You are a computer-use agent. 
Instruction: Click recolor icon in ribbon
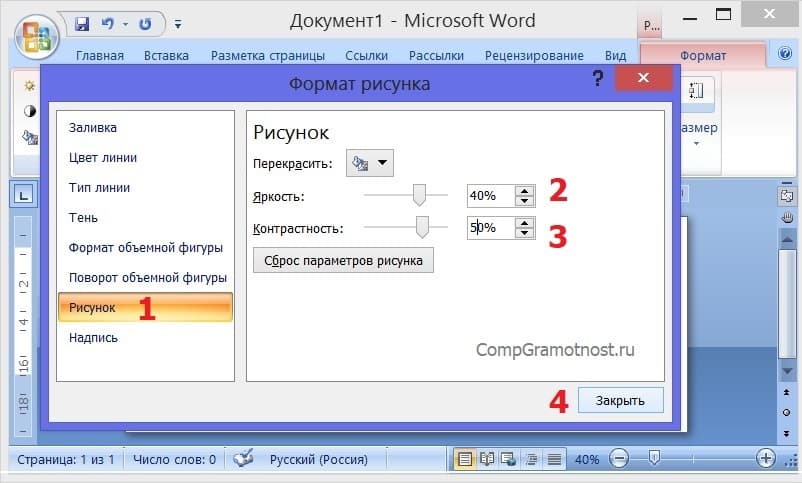(30, 137)
